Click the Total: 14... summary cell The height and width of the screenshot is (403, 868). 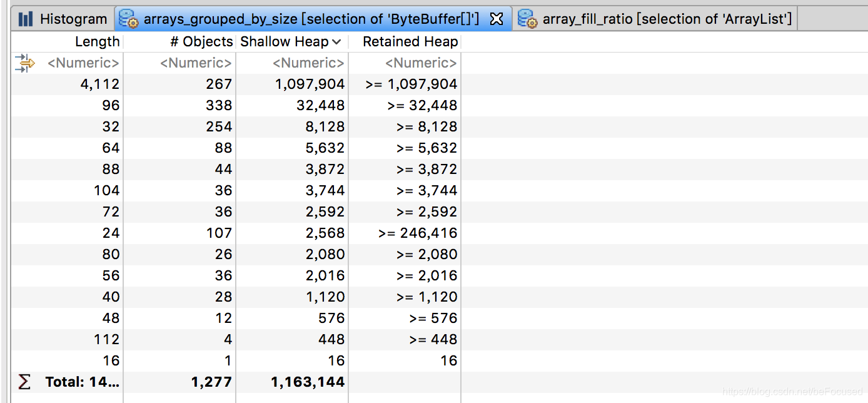tap(81, 382)
